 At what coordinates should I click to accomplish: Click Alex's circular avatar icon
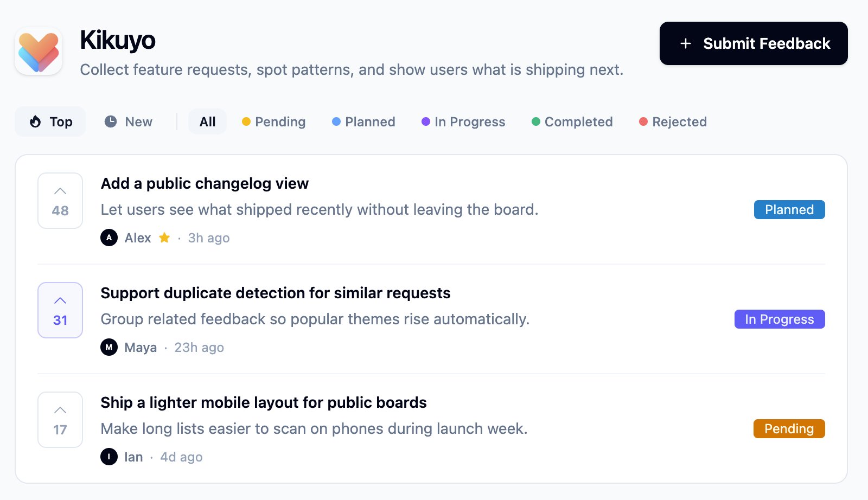coord(108,238)
